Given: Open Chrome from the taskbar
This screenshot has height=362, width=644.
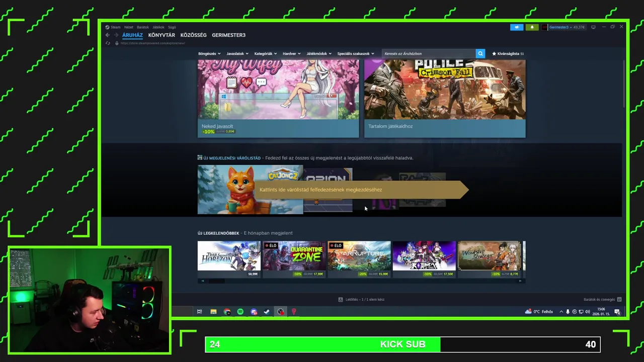Looking at the screenshot, I should tap(227, 312).
